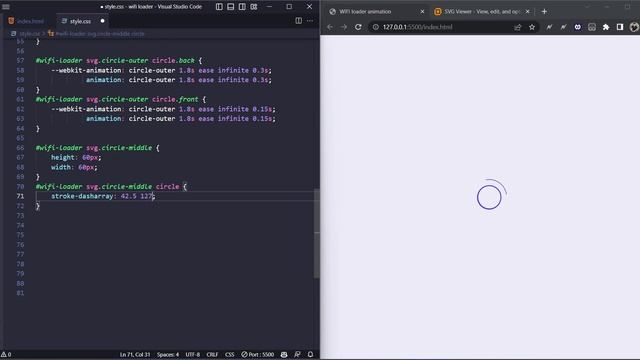
Task: Go forward in the browser
Action: click(x=344, y=27)
